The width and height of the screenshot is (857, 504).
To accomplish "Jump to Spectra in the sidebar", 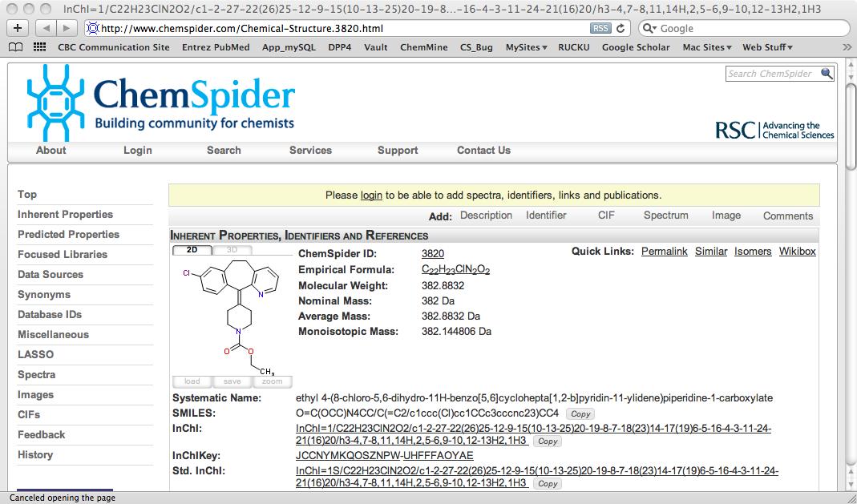I will coord(36,374).
